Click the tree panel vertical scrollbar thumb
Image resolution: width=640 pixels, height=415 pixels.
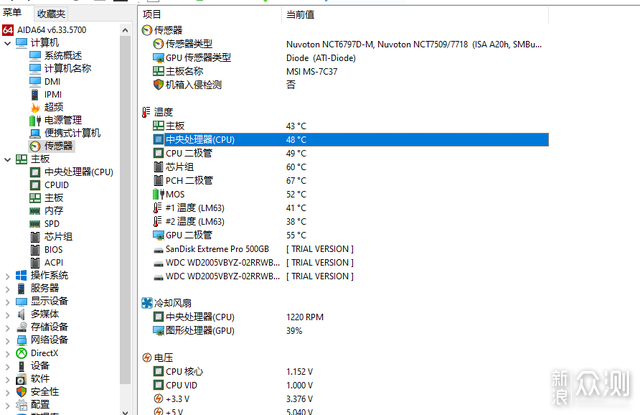[125, 210]
